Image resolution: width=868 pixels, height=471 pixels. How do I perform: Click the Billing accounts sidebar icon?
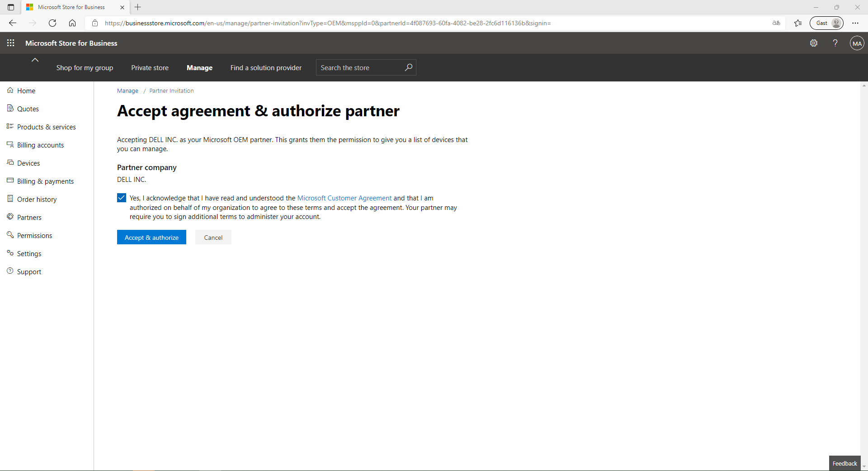coord(10,144)
